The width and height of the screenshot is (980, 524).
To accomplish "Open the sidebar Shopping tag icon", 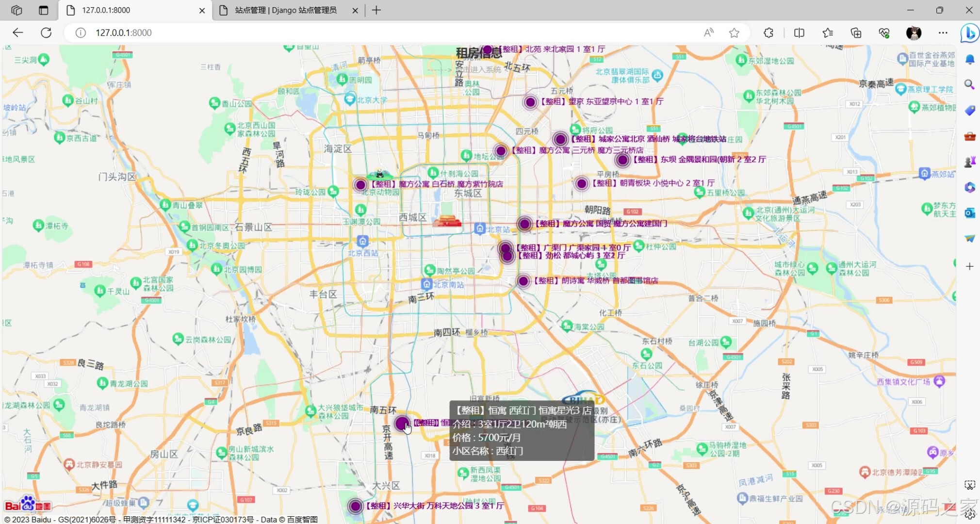I will (x=970, y=110).
